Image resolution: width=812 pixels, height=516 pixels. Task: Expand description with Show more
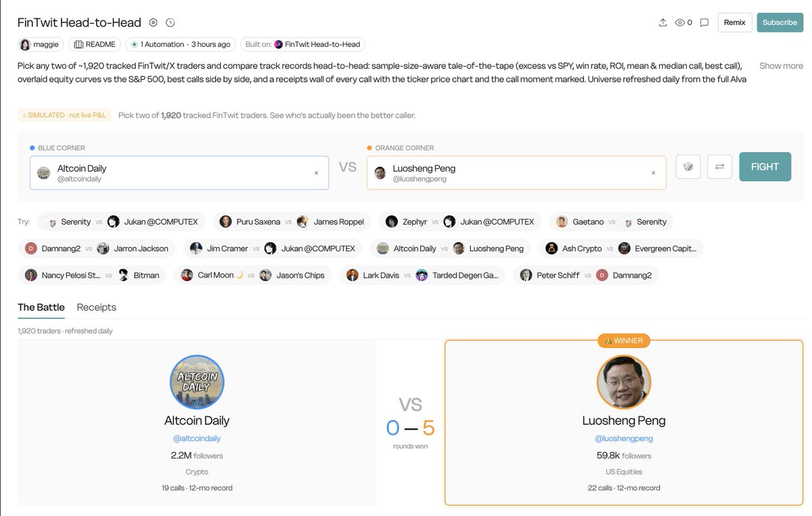pyautogui.click(x=781, y=66)
